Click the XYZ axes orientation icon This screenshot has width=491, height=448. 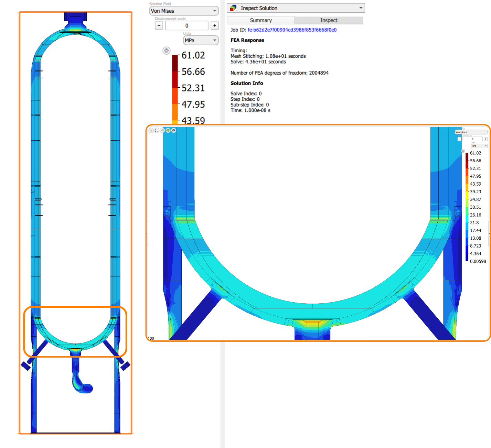(x=162, y=130)
